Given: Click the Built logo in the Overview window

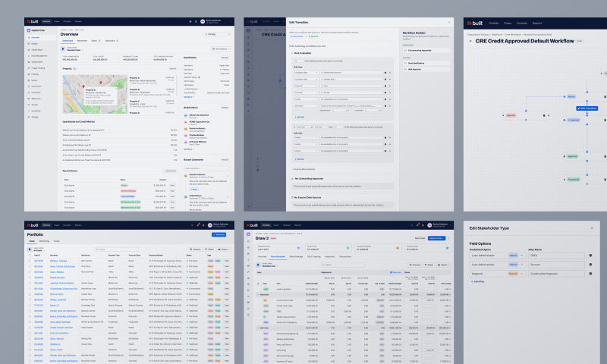Looking at the screenshot, I should pos(32,22).
